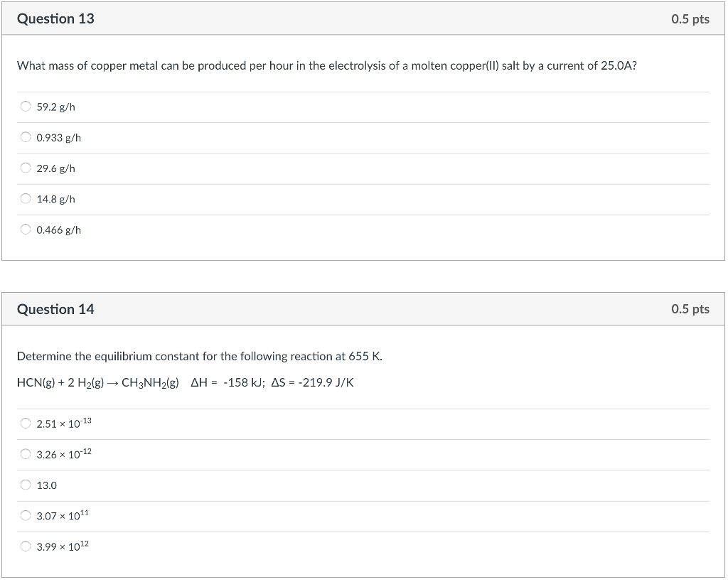Image resolution: width=728 pixels, height=582 pixels.
Task: Pick the 13.0 answer choice
Action: click(x=26, y=485)
